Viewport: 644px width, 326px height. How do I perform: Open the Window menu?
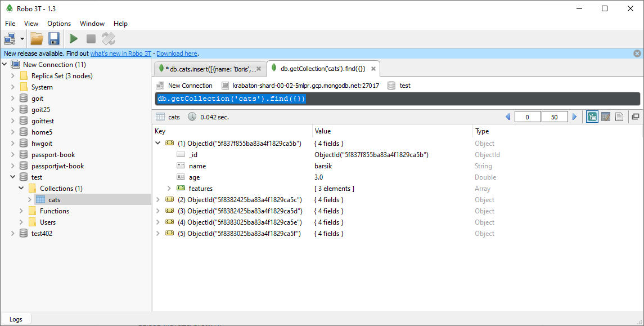[x=92, y=24]
